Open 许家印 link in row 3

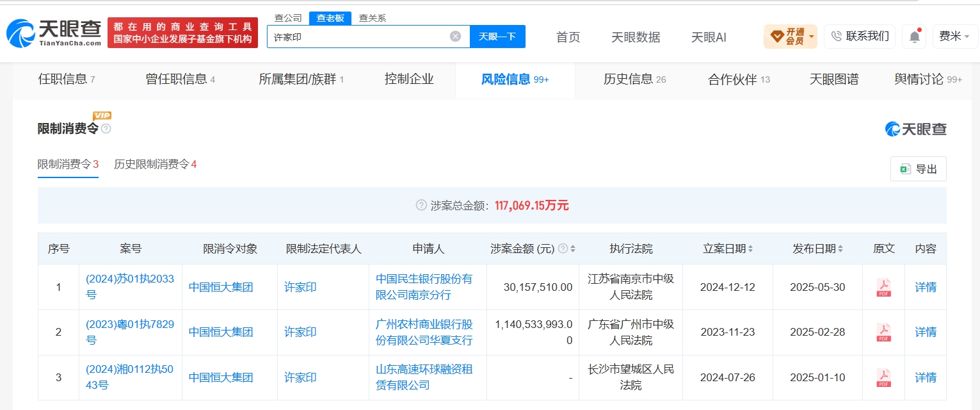[x=300, y=377]
